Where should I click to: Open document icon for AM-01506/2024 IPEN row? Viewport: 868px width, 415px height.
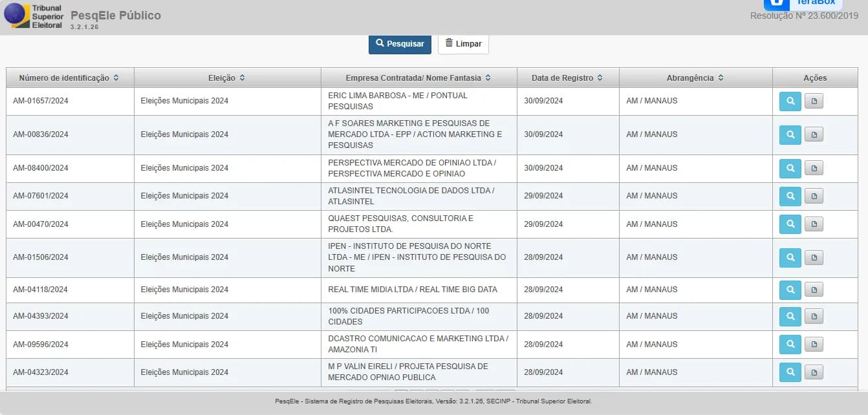click(x=814, y=257)
